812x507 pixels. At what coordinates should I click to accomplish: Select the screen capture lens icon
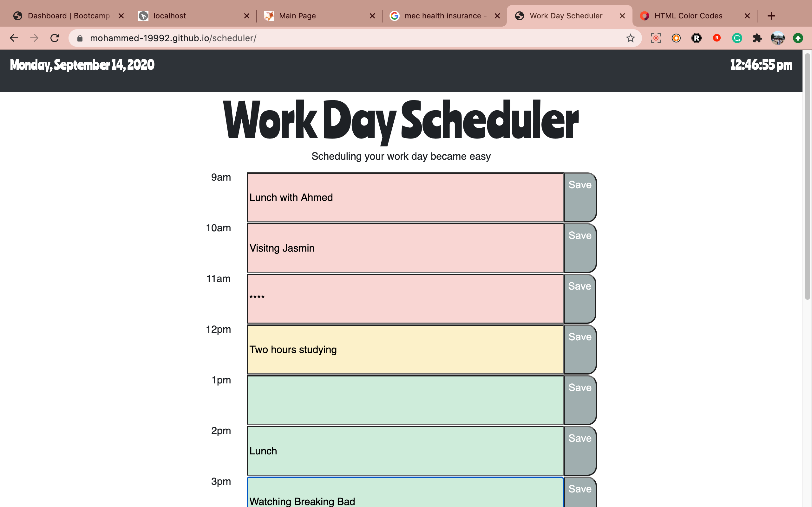656,38
